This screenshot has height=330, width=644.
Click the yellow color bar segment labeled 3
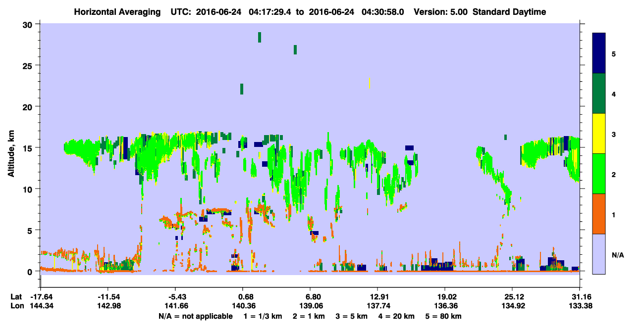(x=599, y=134)
